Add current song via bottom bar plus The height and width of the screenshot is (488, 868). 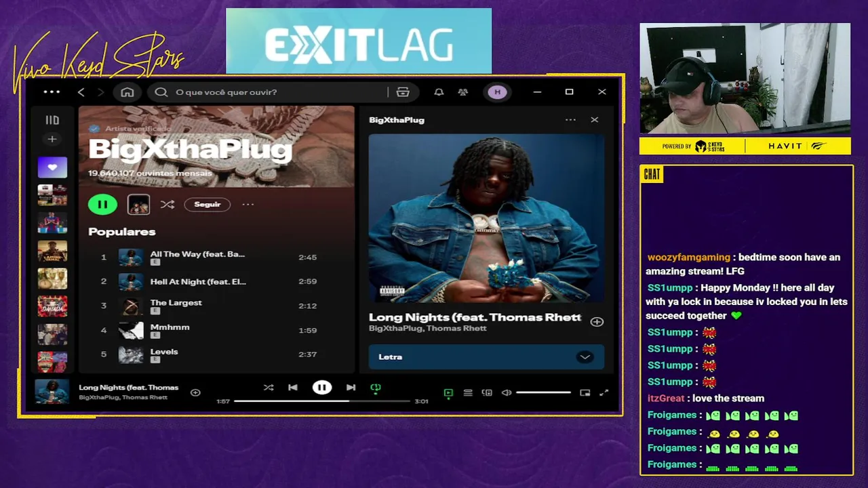195,392
